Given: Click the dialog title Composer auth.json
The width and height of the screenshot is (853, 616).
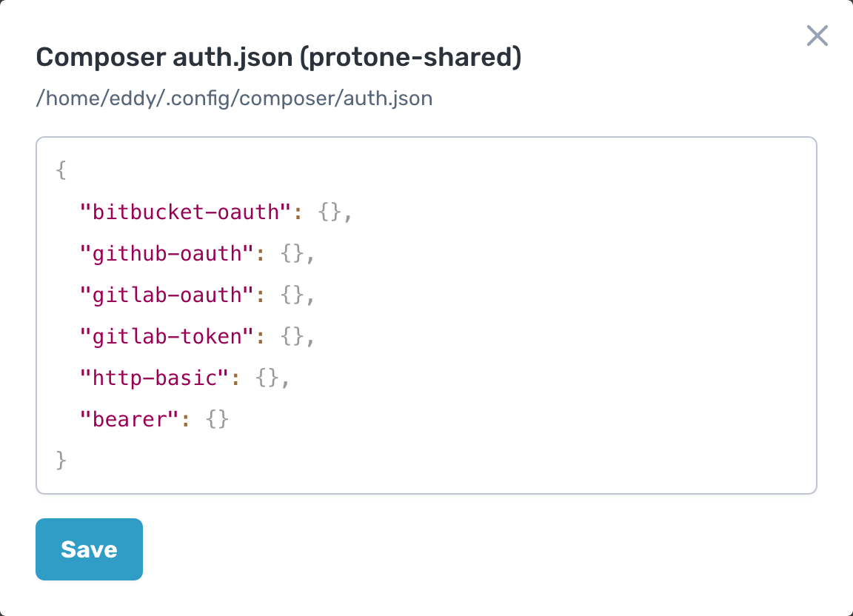Looking at the screenshot, I should [x=278, y=57].
